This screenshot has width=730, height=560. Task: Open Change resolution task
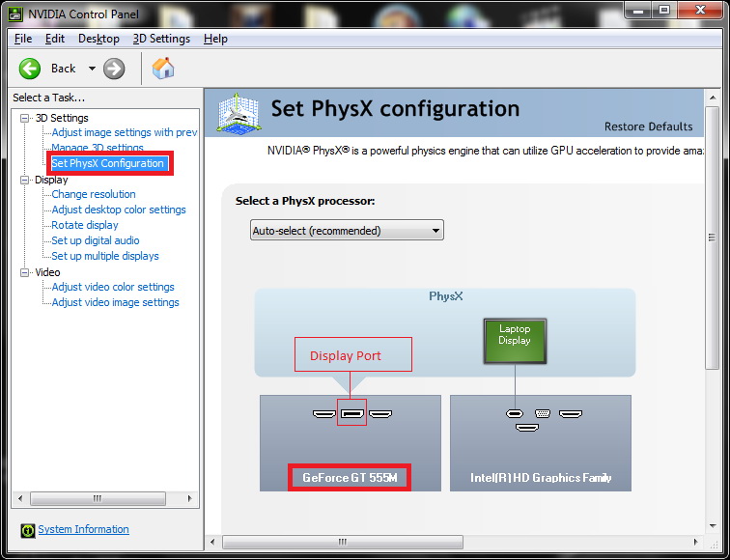(94, 194)
